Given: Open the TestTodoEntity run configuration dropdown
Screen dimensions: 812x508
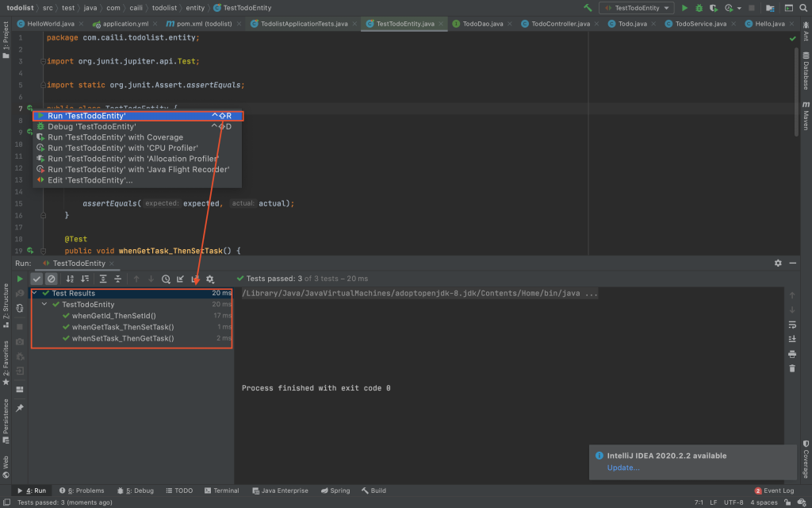Looking at the screenshot, I should 637,8.
